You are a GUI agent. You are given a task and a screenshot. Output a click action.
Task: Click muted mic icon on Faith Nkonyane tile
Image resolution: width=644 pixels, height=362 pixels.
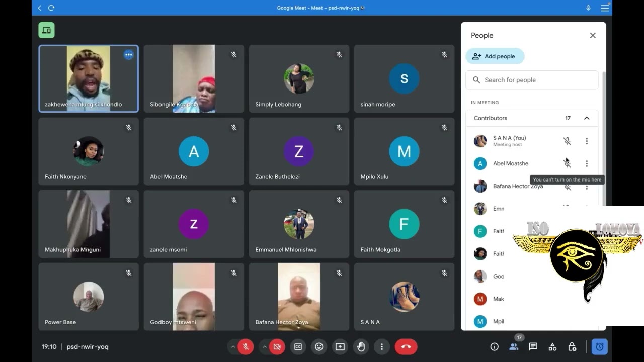[129, 128]
